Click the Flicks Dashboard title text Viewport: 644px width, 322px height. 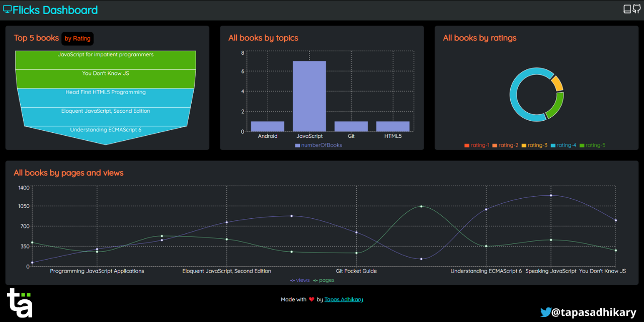55,9
